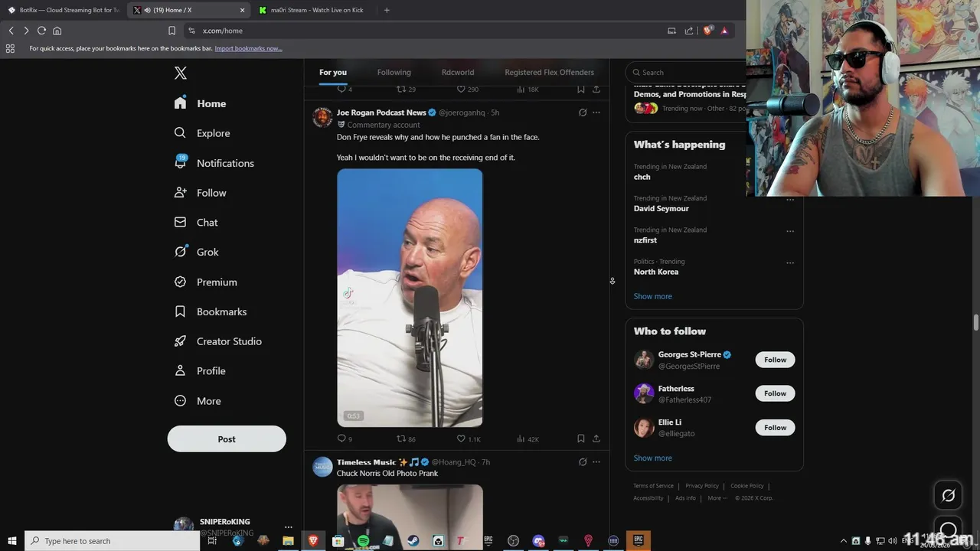
Task: Reload the current page
Action: [41, 31]
